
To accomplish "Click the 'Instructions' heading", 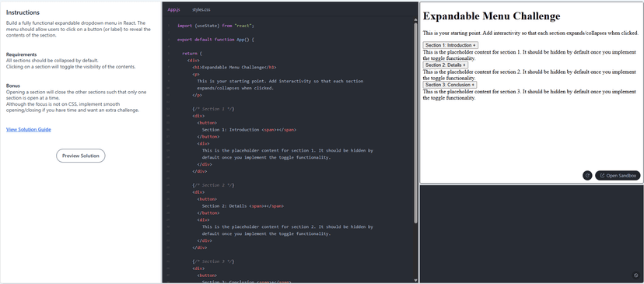I will point(23,12).
